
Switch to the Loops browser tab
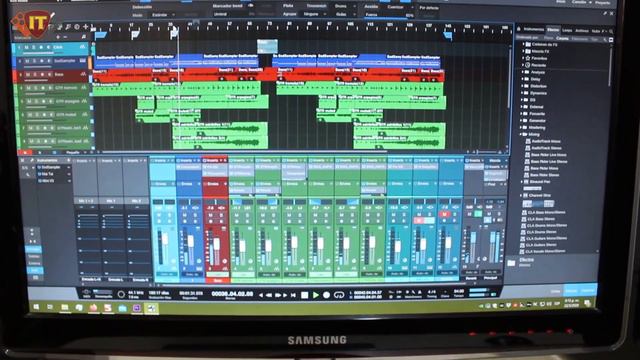[567, 30]
